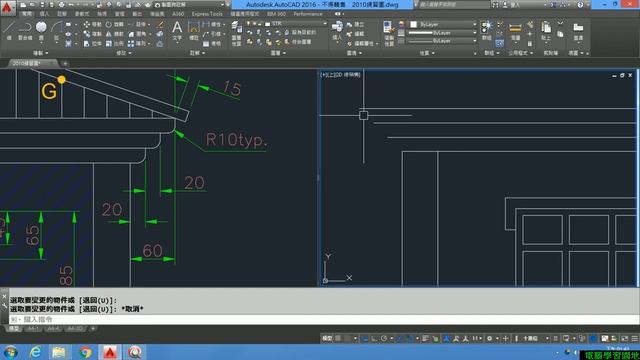640x360 pixels.
Task: Choose the Move tool in Modify panel
Action: coord(93,24)
